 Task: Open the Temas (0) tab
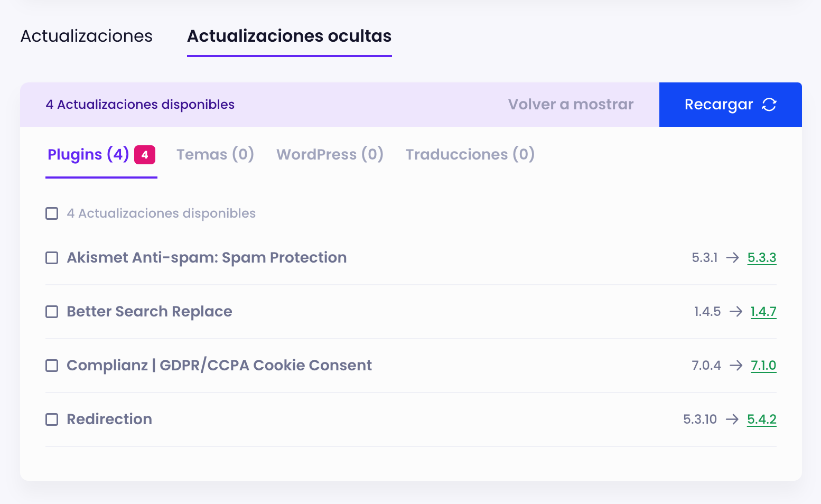[x=215, y=154]
